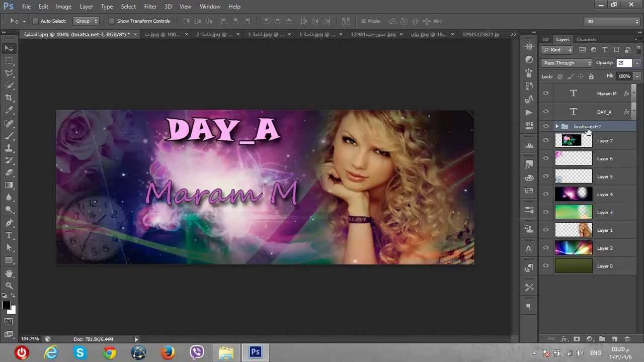Screen dimensions: 644x362
Task: Lock transparent pixels icon
Action: [x=559, y=76]
